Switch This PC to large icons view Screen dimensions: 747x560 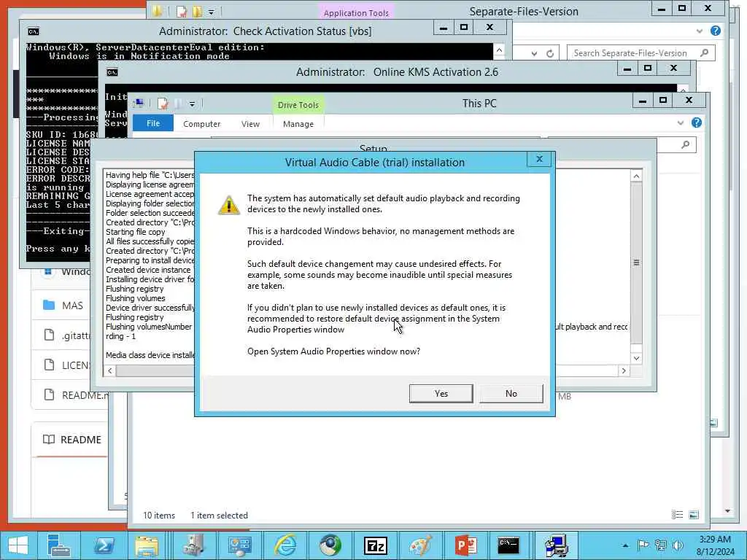[694, 515]
